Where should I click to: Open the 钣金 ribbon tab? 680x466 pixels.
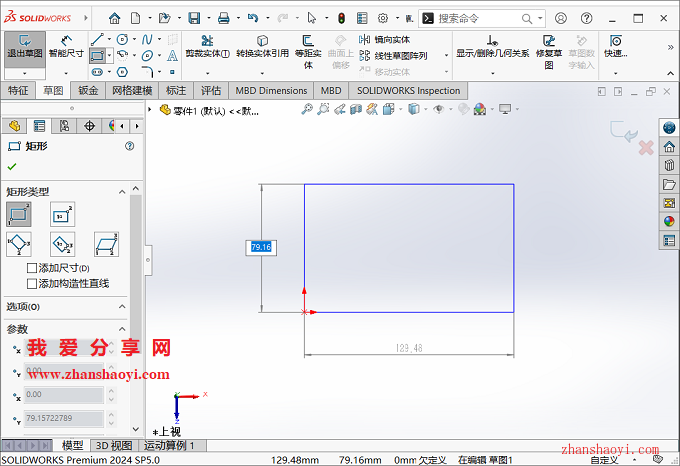pos(88,90)
